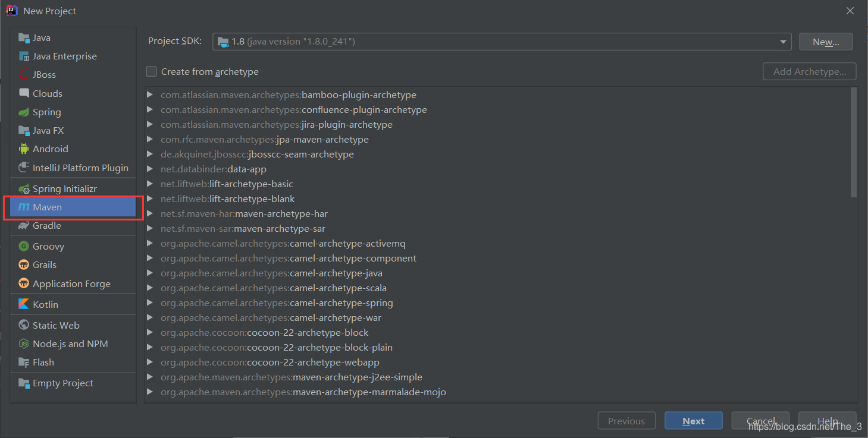Image resolution: width=868 pixels, height=438 pixels.
Task: Click the Application Forge icon
Action: click(x=24, y=283)
